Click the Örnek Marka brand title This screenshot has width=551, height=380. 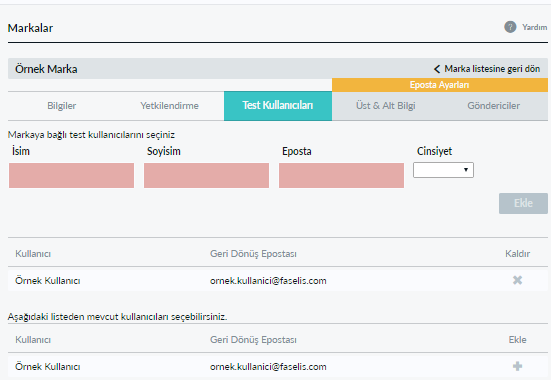46,69
